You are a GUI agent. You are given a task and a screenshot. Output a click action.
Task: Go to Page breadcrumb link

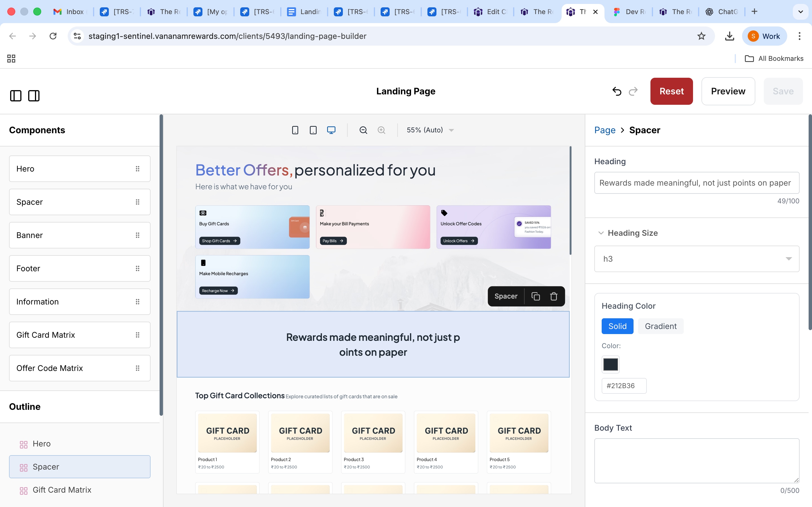(605, 130)
